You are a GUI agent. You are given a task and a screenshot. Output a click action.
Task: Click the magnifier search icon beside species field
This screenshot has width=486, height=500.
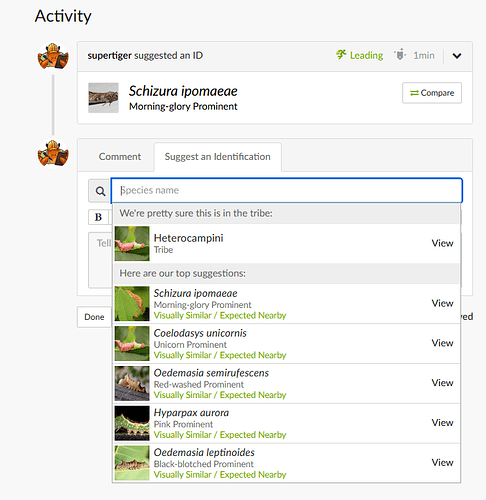[100, 191]
